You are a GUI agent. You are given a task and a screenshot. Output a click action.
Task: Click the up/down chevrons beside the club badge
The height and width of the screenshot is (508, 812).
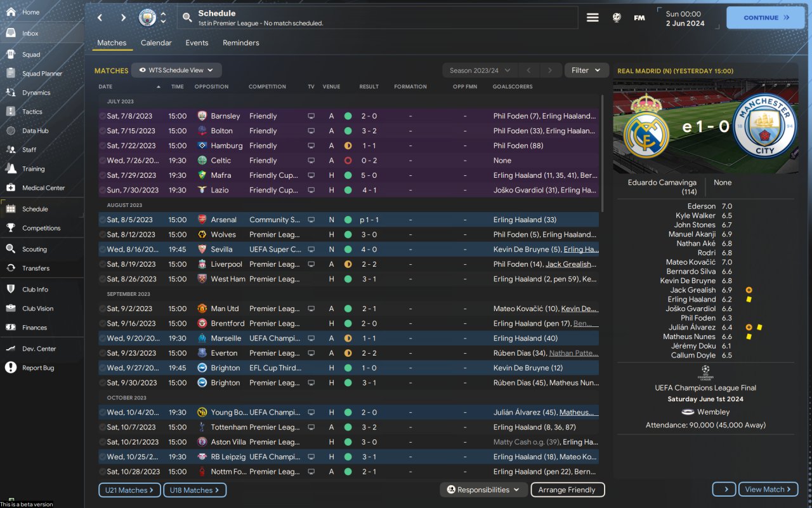tap(163, 18)
